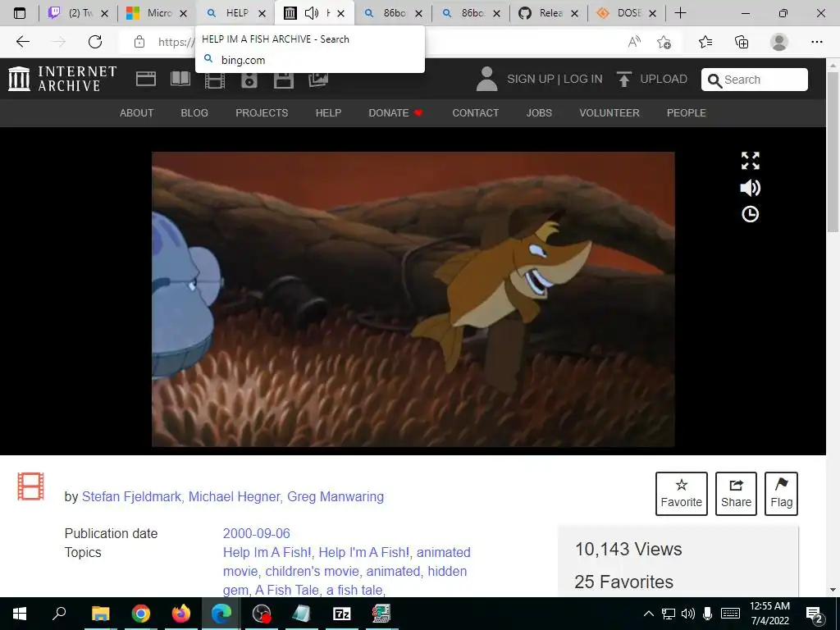The width and height of the screenshot is (840, 630).
Task: Open a new browser tab
Action: tap(680, 13)
